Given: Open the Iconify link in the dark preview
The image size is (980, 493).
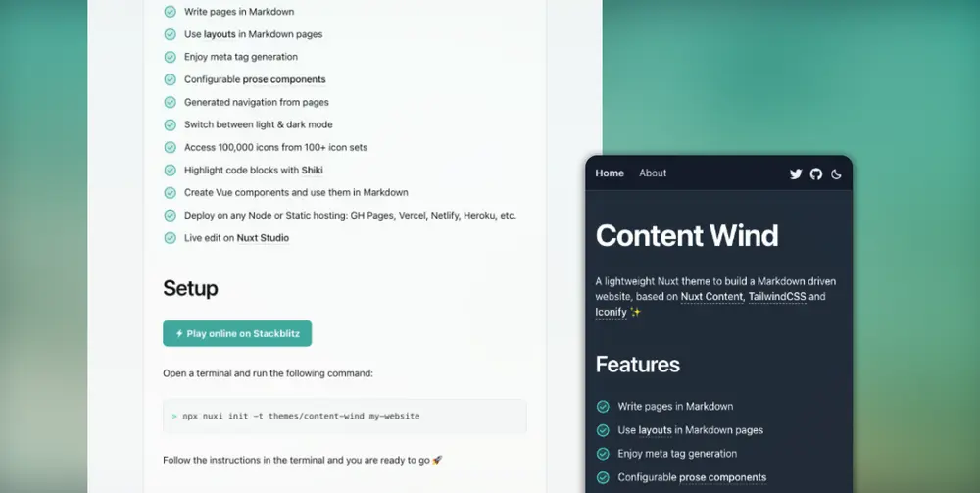Looking at the screenshot, I should click(x=611, y=311).
